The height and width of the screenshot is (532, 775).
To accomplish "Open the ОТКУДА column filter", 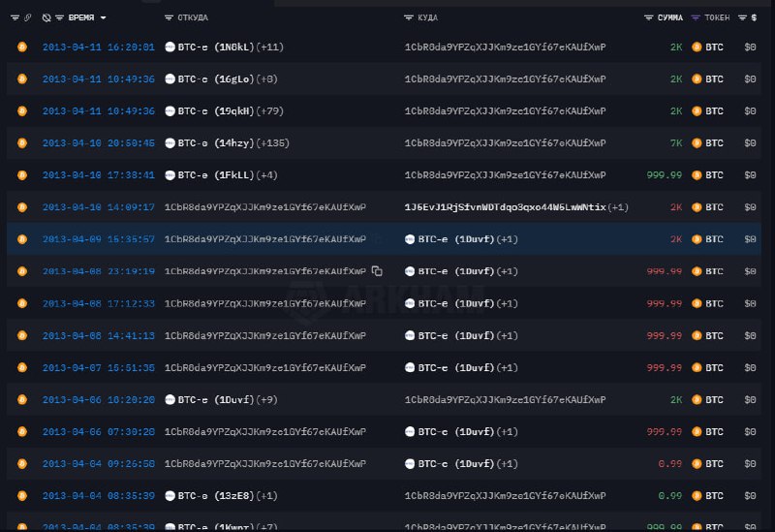I will pos(169,17).
